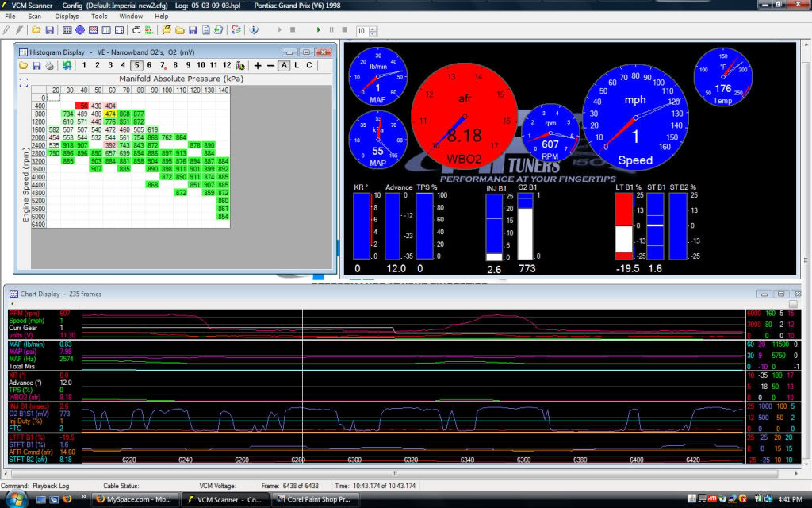Screen dimensions: 812x508
Task: Open the chart display wavy-lines icon
Action: (x=94, y=30)
